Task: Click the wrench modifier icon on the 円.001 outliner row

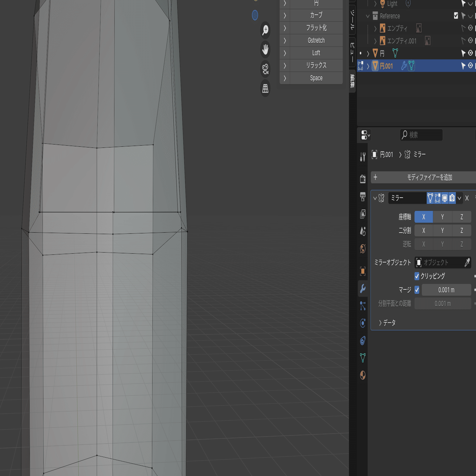Action: click(x=404, y=66)
